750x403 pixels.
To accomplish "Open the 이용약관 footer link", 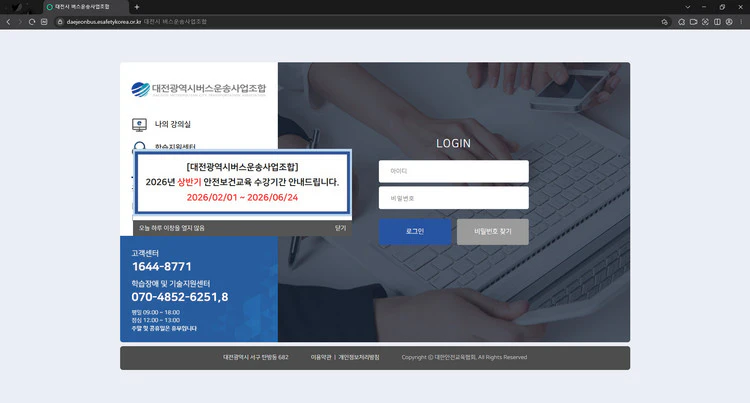I will pyautogui.click(x=320, y=357).
